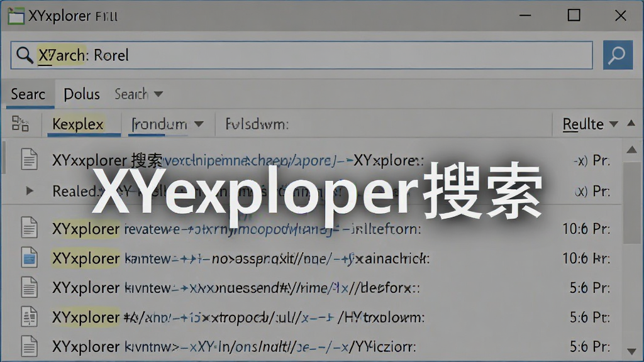644x362 pixels.
Task: Click document icon of kıvntnw row
Action: click(x=29, y=346)
